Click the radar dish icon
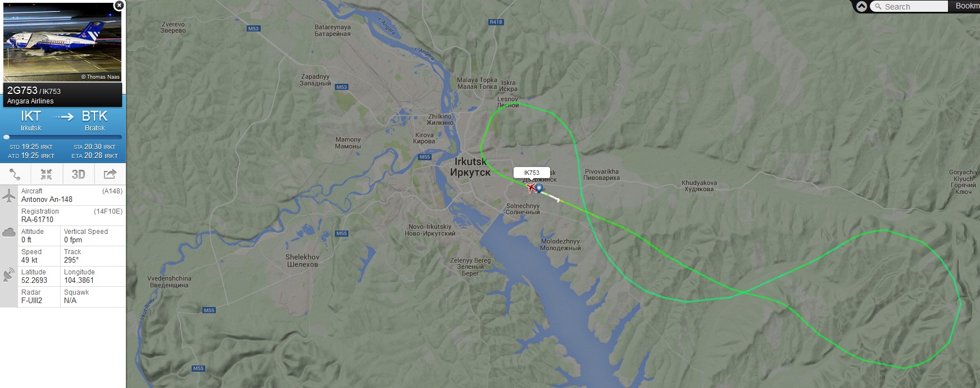980x388 pixels. click(x=9, y=274)
